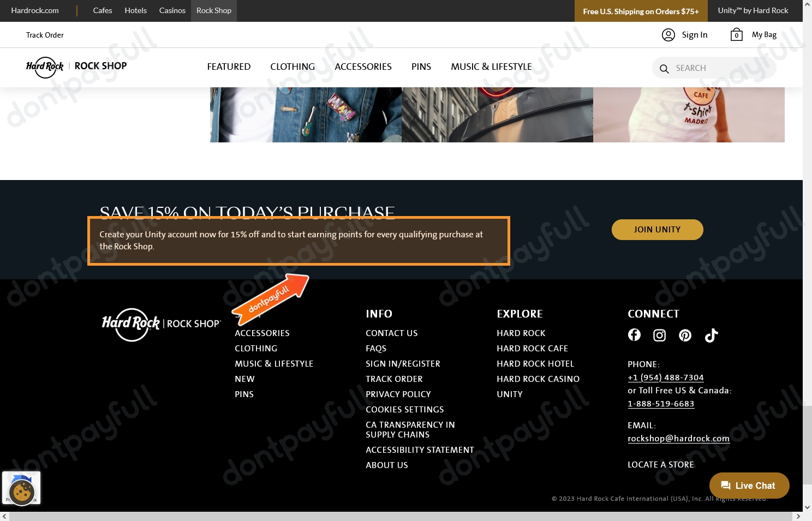Open cookie privacy preferences icon

[x=21, y=488]
